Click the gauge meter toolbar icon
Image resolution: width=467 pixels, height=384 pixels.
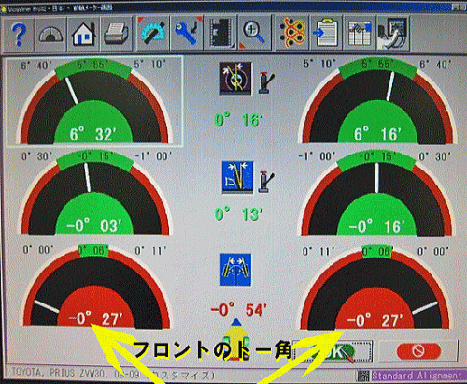coord(51,34)
